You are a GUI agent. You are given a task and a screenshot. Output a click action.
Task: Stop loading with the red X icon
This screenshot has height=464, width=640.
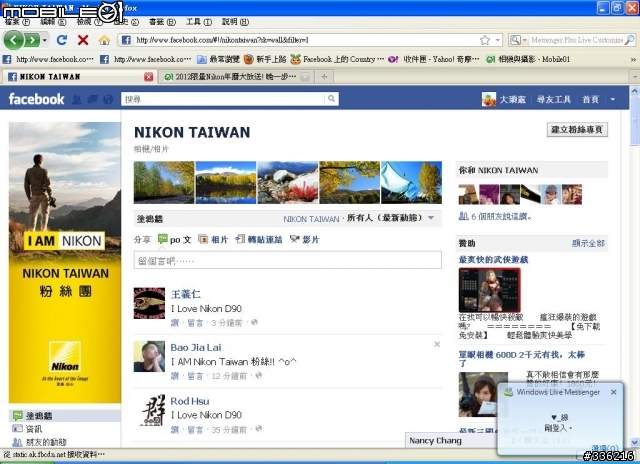tap(83, 40)
